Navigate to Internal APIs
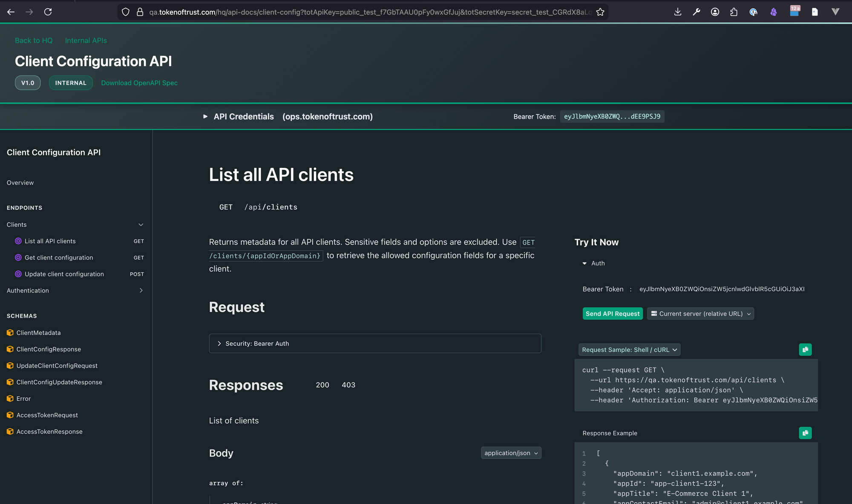Screen dimensions: 852x504 (x=86, y=40)
